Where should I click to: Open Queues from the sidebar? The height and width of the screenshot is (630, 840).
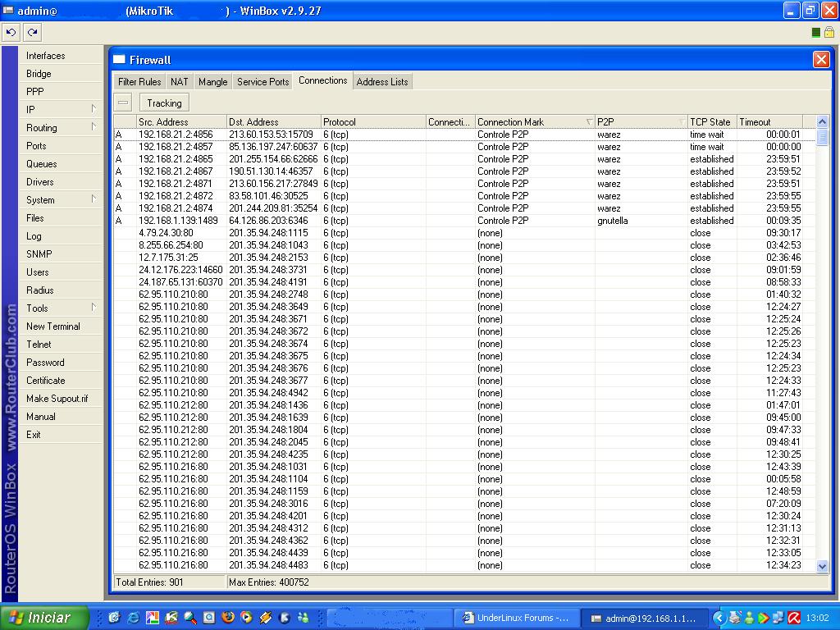pyautogui.click(x=61, y=164)
